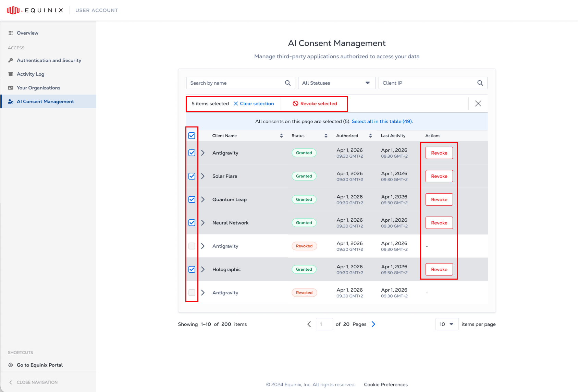Click the page number input field
578x392 pixels.
coord(324,324)
